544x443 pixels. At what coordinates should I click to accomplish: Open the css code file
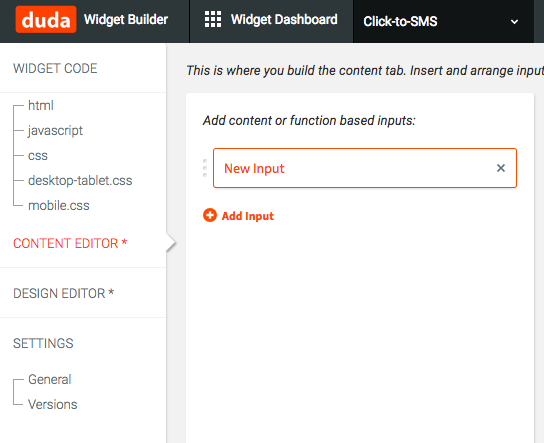tap(37, 156)
